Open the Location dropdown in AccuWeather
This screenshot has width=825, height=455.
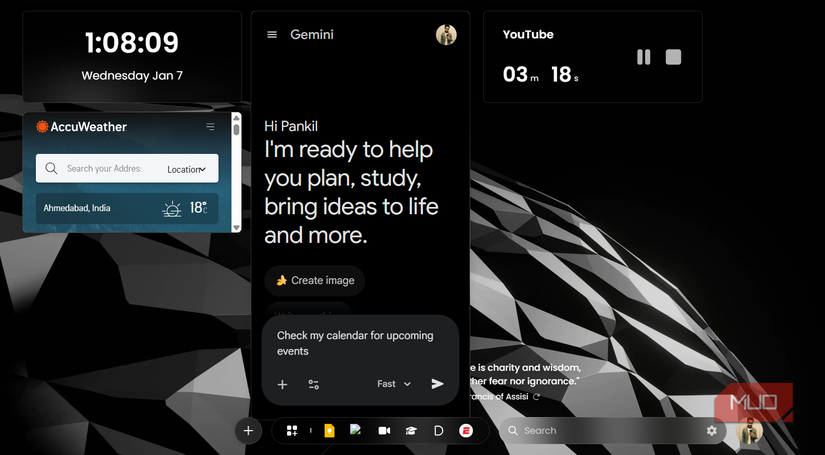(x=187, y=169)
